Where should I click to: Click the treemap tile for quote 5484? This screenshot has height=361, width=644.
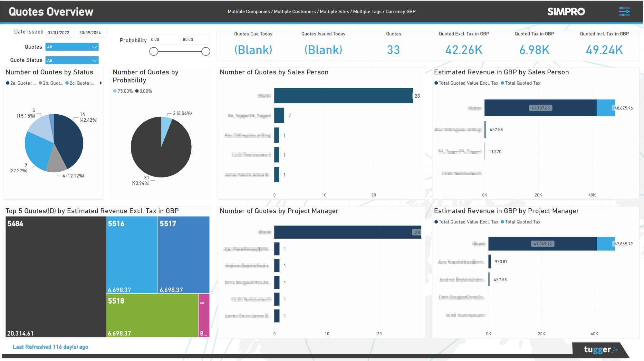(56, 277)
